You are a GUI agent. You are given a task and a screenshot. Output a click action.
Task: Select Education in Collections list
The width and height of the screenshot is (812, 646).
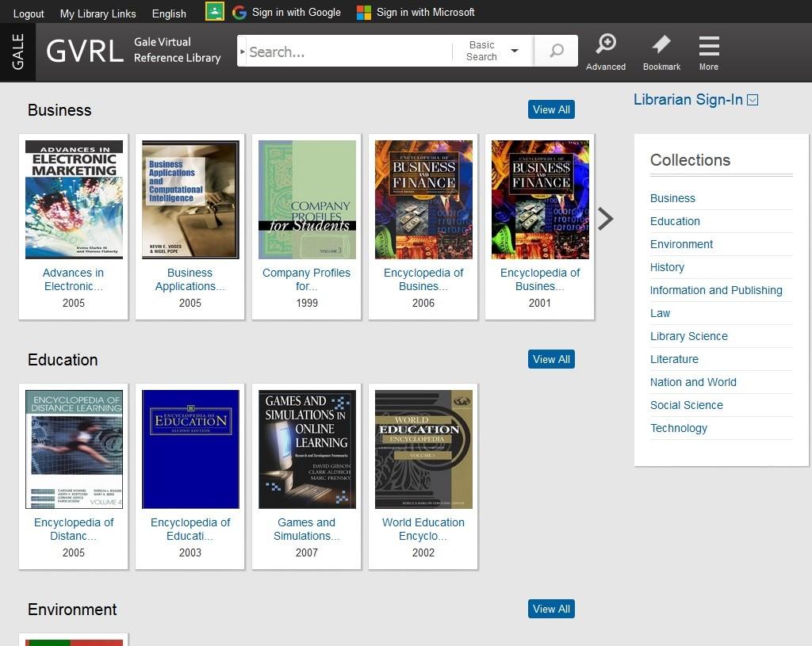(x=675, y=221)
